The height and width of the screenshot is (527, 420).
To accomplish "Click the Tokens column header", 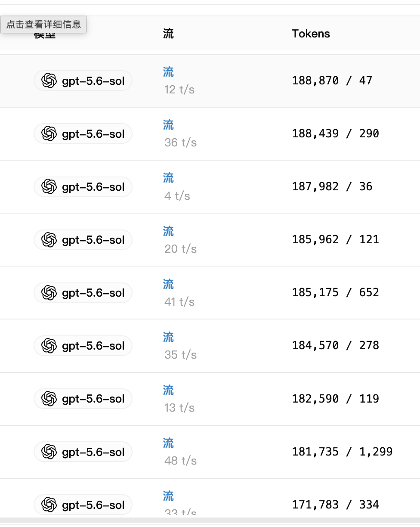I will [x=311, y=34].
